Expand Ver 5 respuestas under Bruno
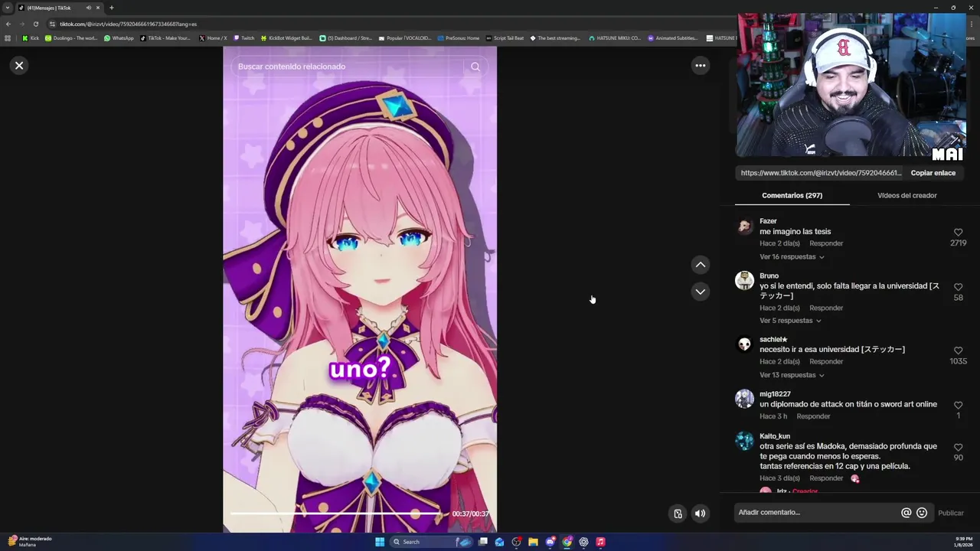Viewport: 980px width, 551px height. (790, 321)
